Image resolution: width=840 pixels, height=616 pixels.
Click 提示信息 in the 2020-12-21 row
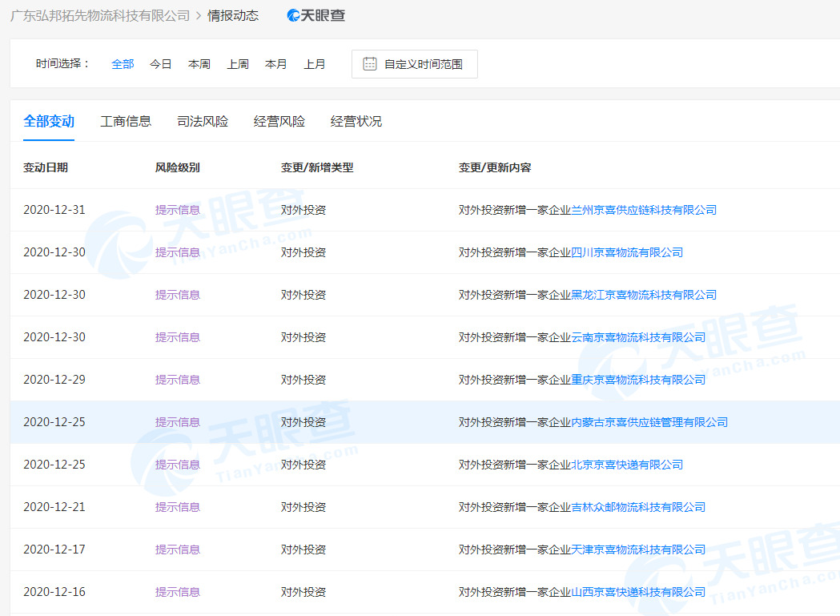pos(178,506)
